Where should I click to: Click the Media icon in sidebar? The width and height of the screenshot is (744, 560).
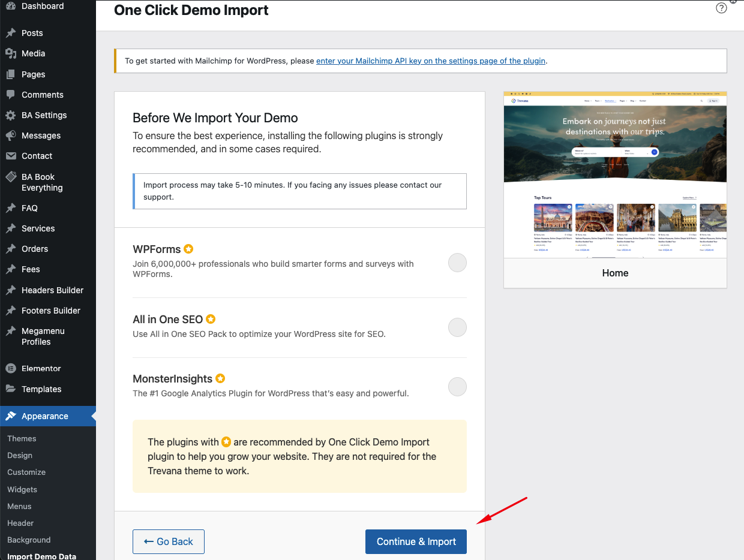click(11, 53)
